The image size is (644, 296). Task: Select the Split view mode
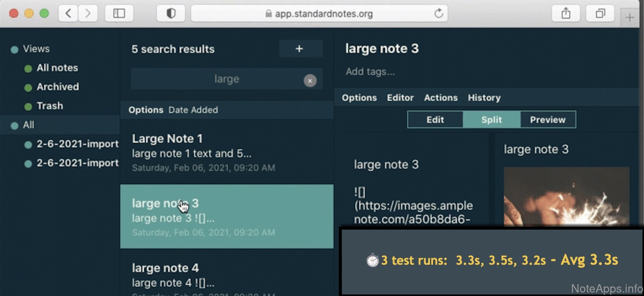tap(491, 120)
